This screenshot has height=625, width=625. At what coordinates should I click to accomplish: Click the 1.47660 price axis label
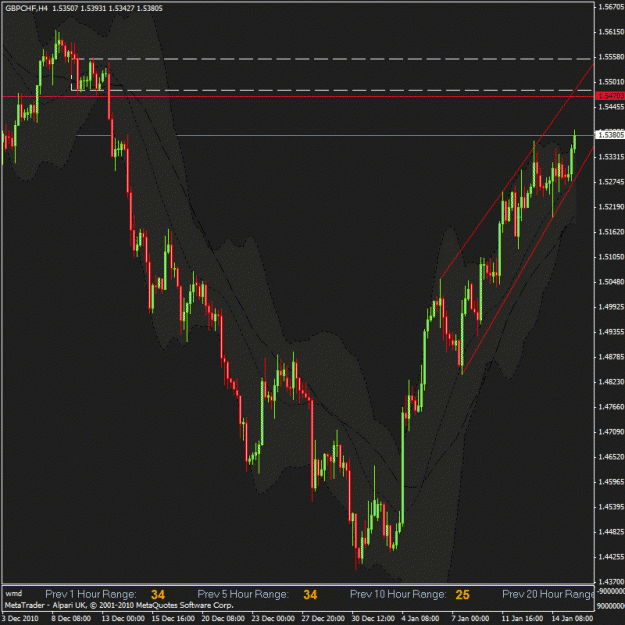pos(611,407)
